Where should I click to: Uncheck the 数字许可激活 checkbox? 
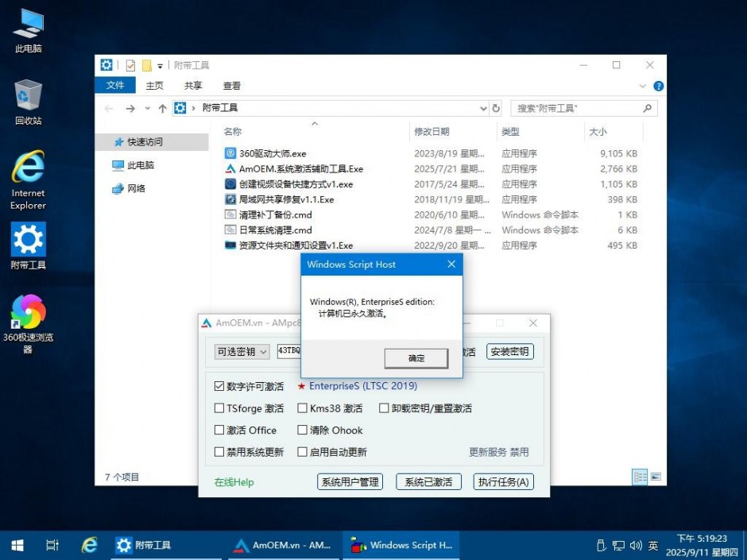pyautogui.click(x=219, y=386)
